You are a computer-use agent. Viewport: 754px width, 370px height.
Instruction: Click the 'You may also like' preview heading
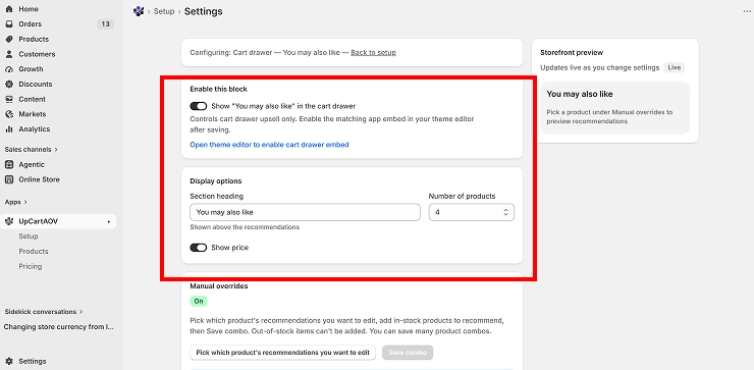click(579, 94)
